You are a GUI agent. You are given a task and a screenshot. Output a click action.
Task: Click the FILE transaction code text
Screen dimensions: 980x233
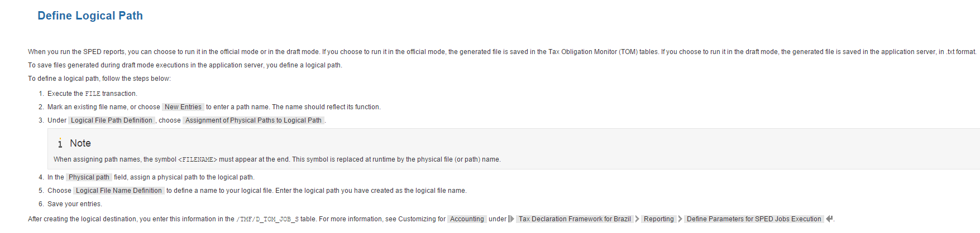93,94
